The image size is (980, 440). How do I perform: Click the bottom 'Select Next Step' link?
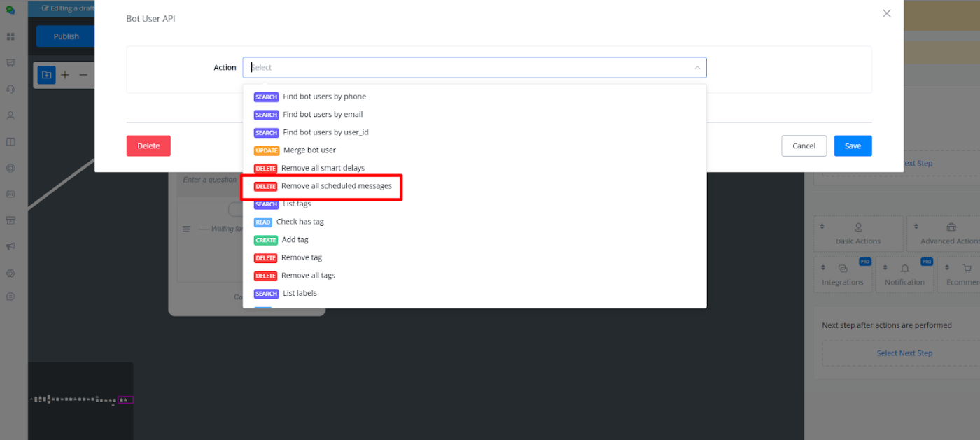tap(904, 353)
